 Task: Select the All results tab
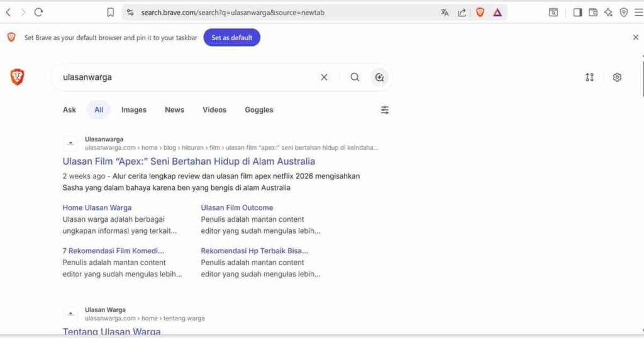point(99,110)
